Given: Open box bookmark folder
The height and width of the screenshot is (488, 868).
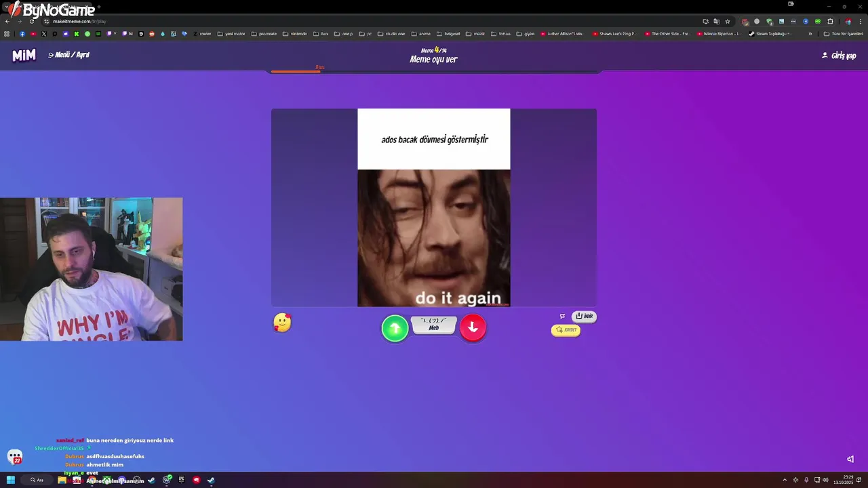Looking at the screenshot, I should (321, 34).
